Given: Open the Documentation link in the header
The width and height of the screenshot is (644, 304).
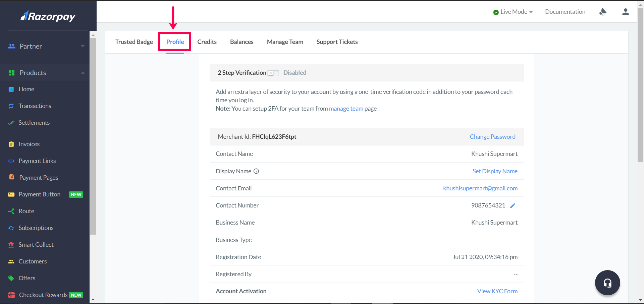Looking at the screenshot, I should [565, 12].
